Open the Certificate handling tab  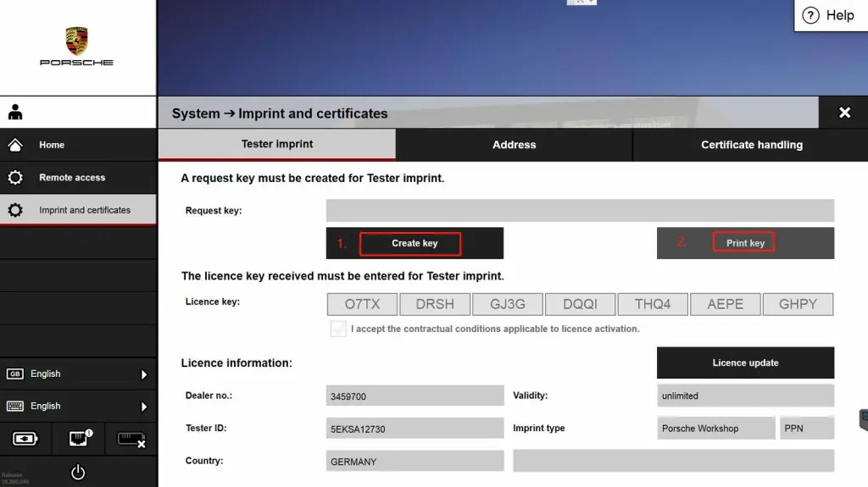(x=751, y=145)
